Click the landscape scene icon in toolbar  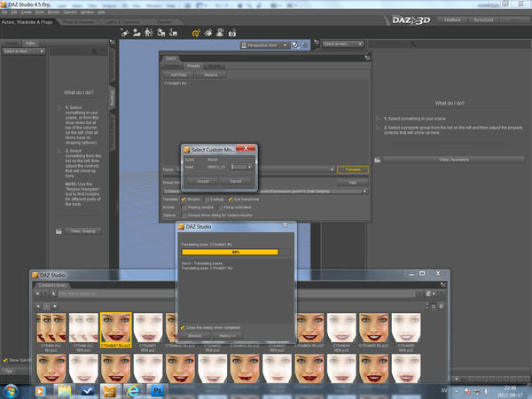[137, 33]
